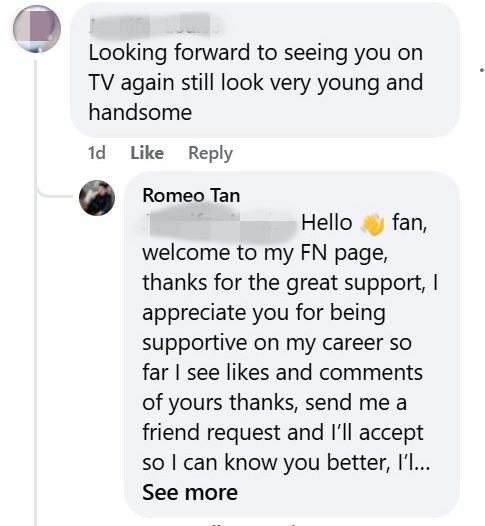Click the "welcome to my FN page" line
The height and width of the screenshot is (526, 485).
pyautogui.click(x=265, y=253)
